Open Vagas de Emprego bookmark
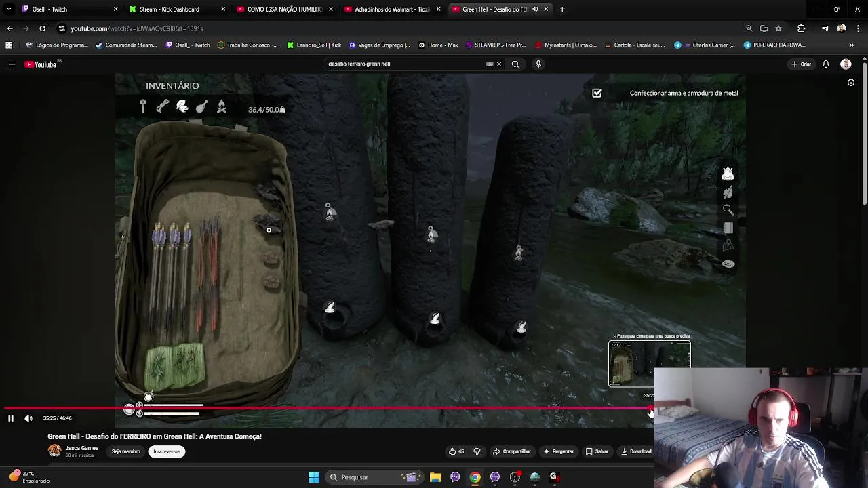 tap(379, 45)
